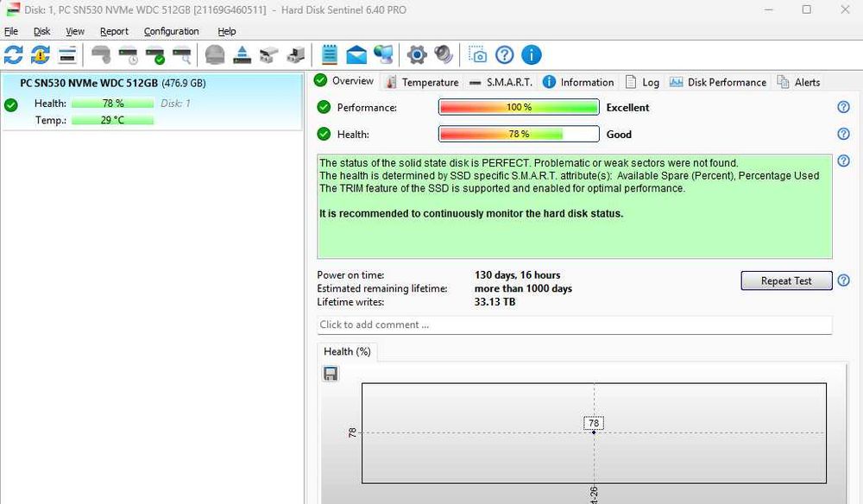
Task: Click the 'Disk: 1' label in left panel
Action: pyautogui.click(x=175, y=104)
